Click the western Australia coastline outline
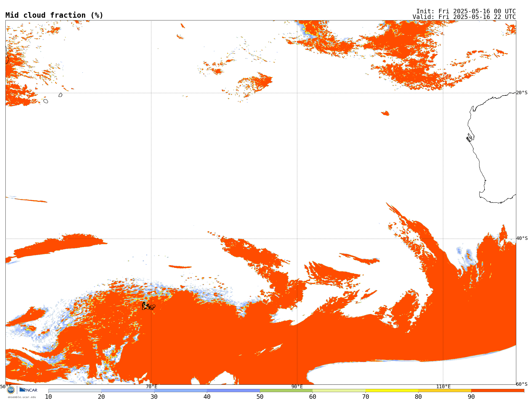 [491, 148]
